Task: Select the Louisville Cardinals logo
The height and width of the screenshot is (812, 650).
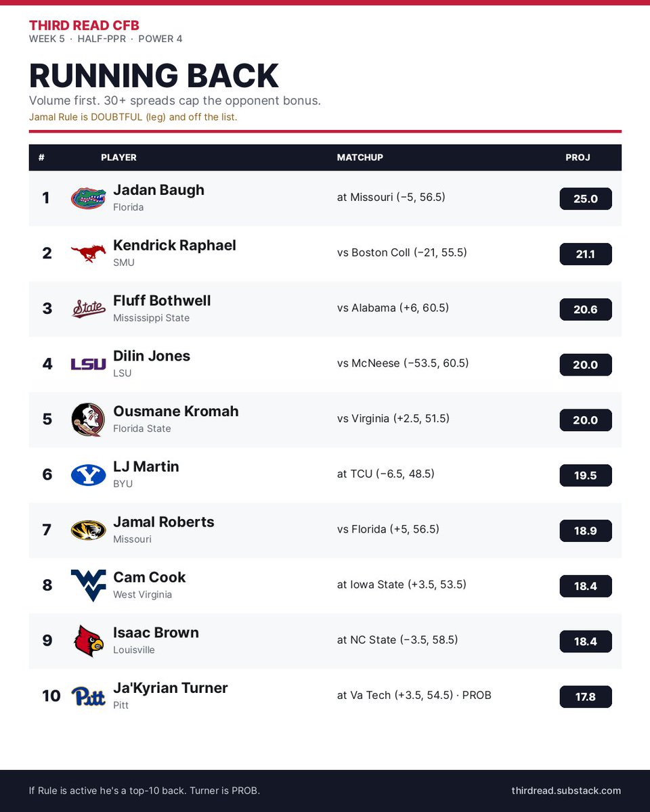Action: 89,641
